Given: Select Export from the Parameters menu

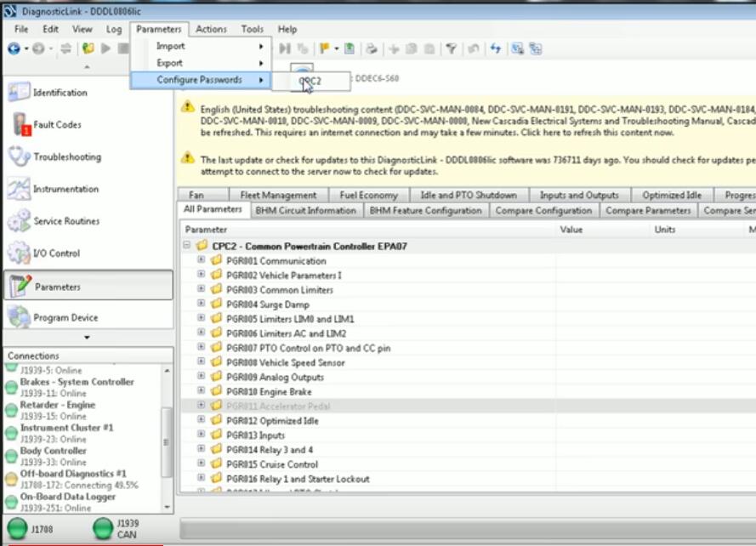Looking at the screenshot, I should 202,63.
